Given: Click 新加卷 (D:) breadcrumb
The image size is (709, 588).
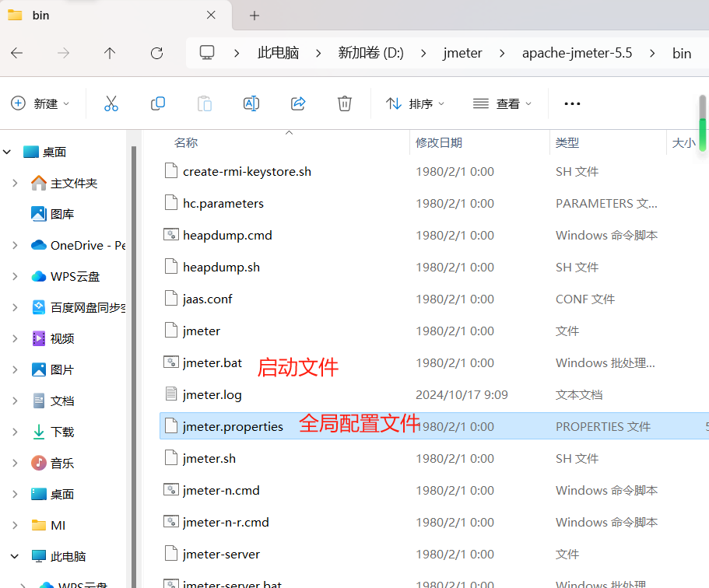Looking at the screenshot, I should [x=370, y=53].
